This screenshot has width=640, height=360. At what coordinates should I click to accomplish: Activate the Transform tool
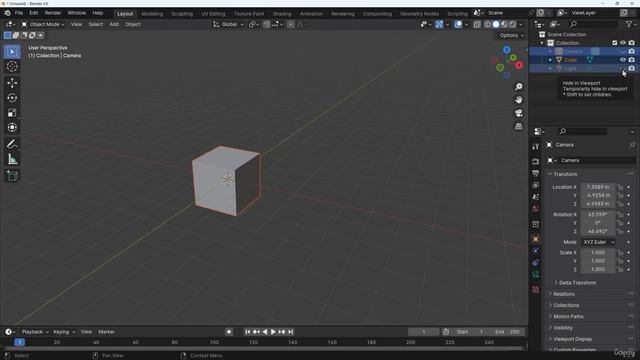pos(12,127)
